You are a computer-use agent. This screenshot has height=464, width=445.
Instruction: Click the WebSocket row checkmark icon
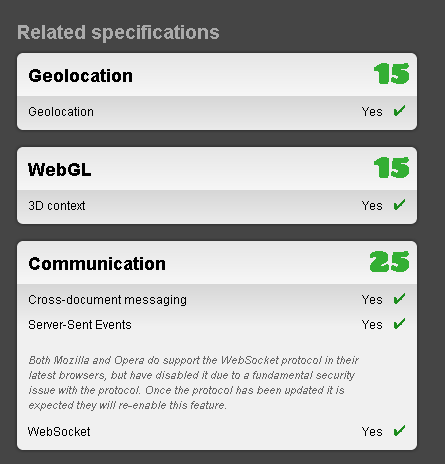pos(399,431)
